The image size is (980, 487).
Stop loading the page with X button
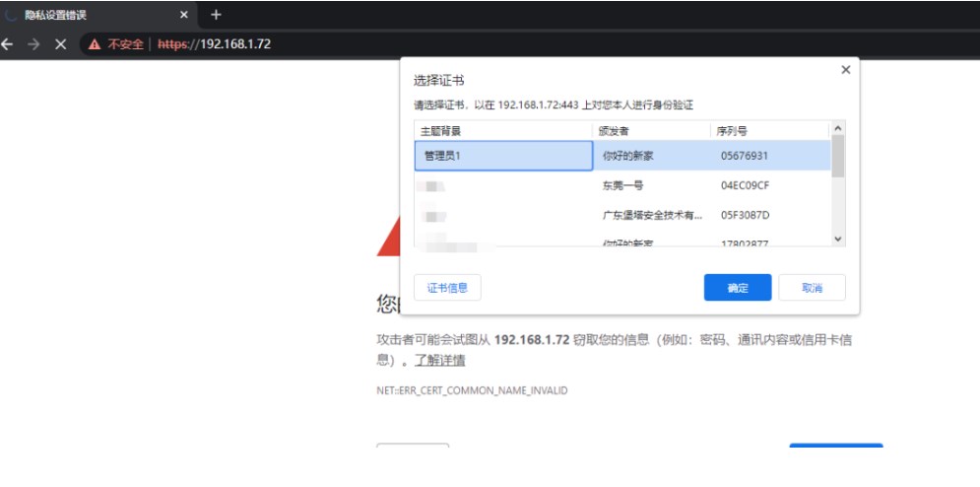click(x=60, y=44)
